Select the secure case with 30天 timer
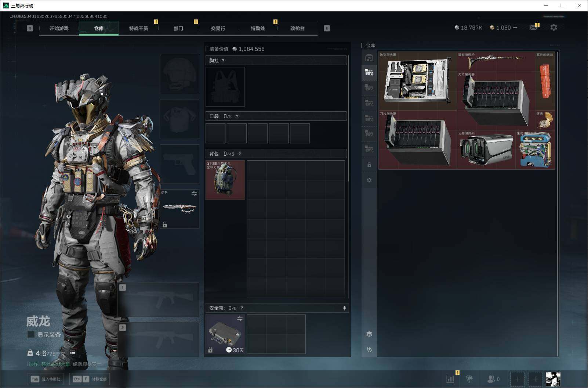 click(x=225, y=334)
